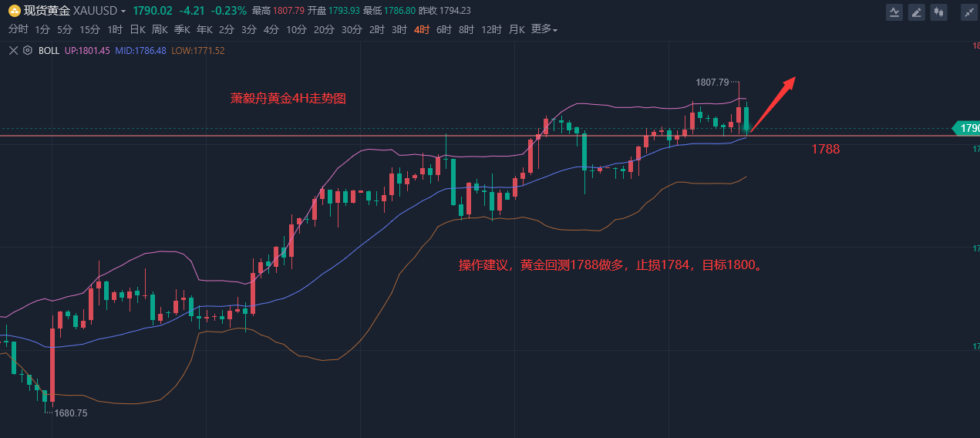Click the green current-price axis tag

[x=968, y=128]
